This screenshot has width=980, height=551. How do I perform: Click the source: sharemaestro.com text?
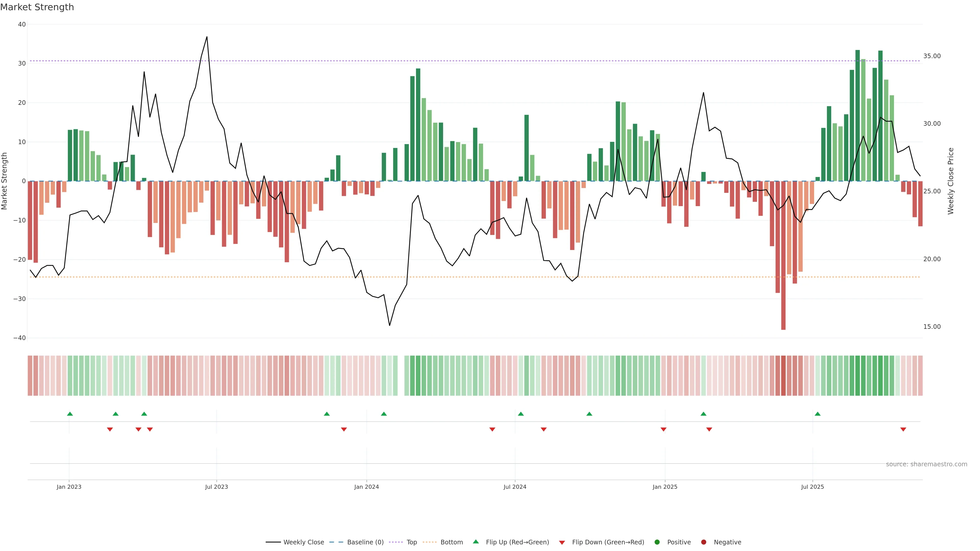[x=926, y=464]
